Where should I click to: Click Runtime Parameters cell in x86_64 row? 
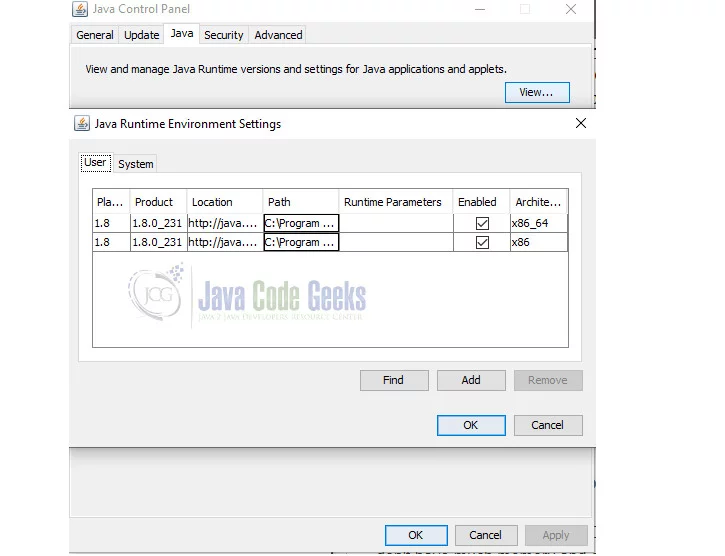click(396, 223)
